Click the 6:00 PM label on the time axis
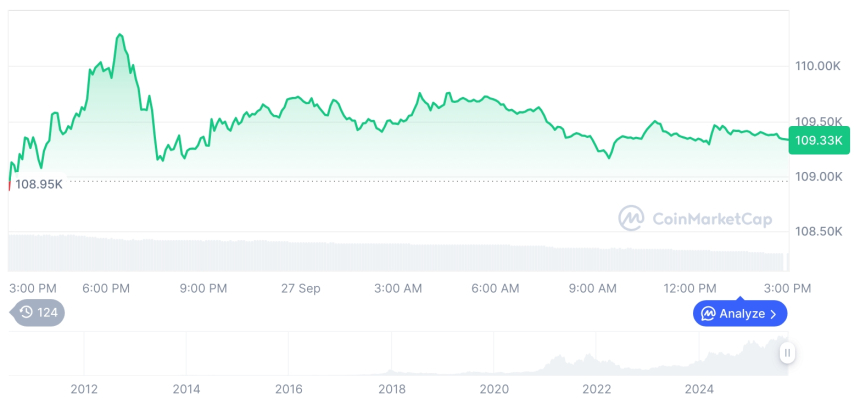860x401 pixels. pos(106,288)
